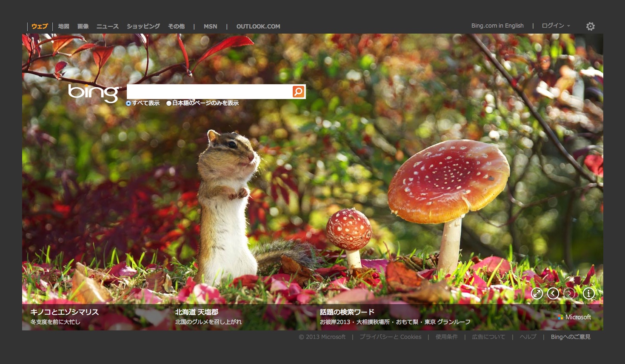This screenshot has height=364, width=625.
Task: Click the Bingへのご意見 feedback link
Action: [571, 337]
